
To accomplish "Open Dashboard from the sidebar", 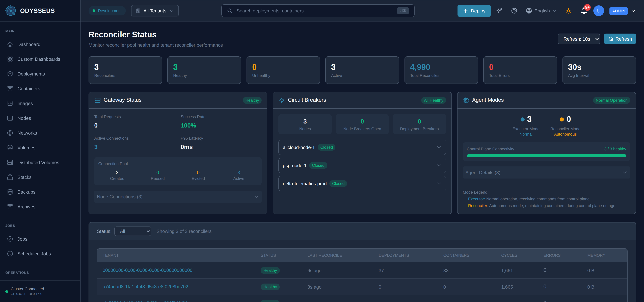I will point(40,44).
